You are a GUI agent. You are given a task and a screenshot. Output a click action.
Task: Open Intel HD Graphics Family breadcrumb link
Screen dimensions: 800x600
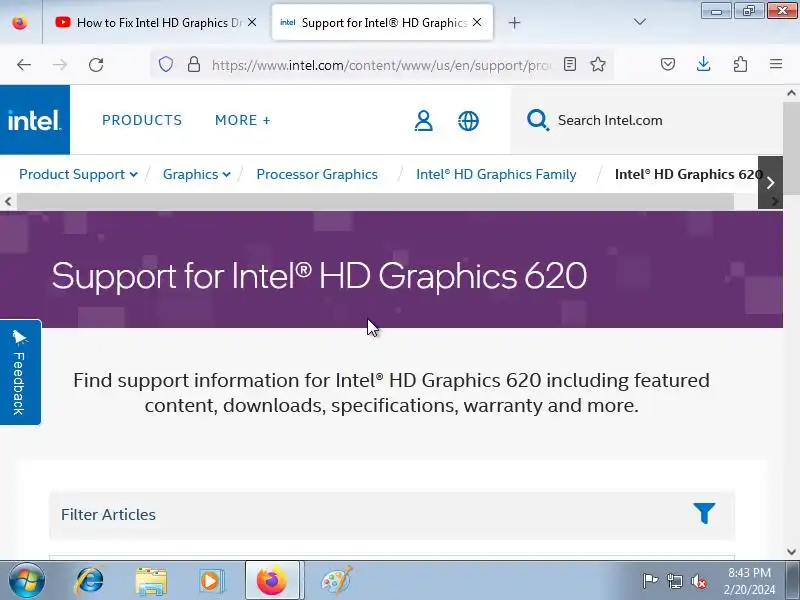(x=496, y=174)
